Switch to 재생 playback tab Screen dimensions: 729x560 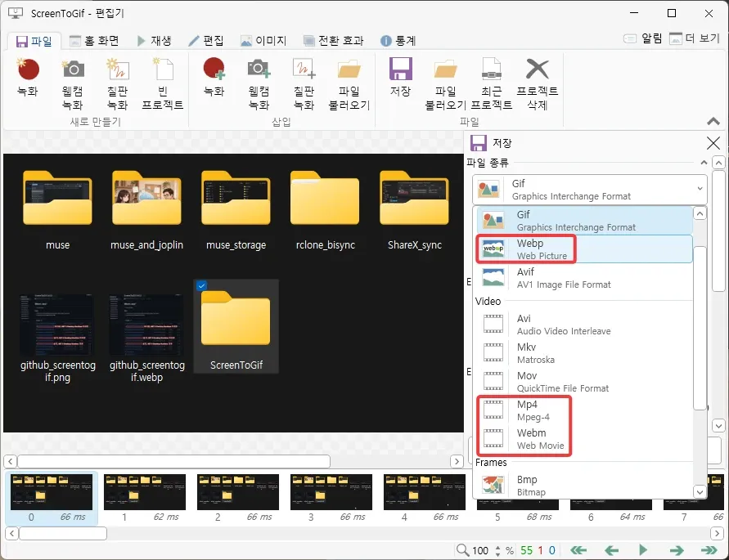155,41
